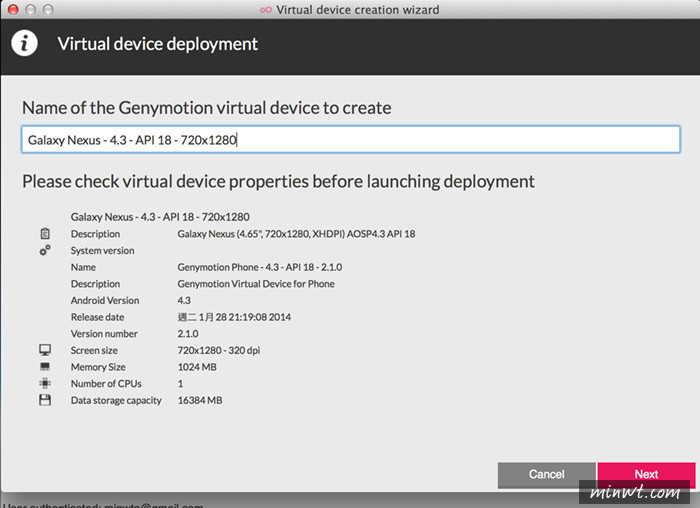Focus the virtual device name input field
Screen dimensions: 700x508
point(351,140)
